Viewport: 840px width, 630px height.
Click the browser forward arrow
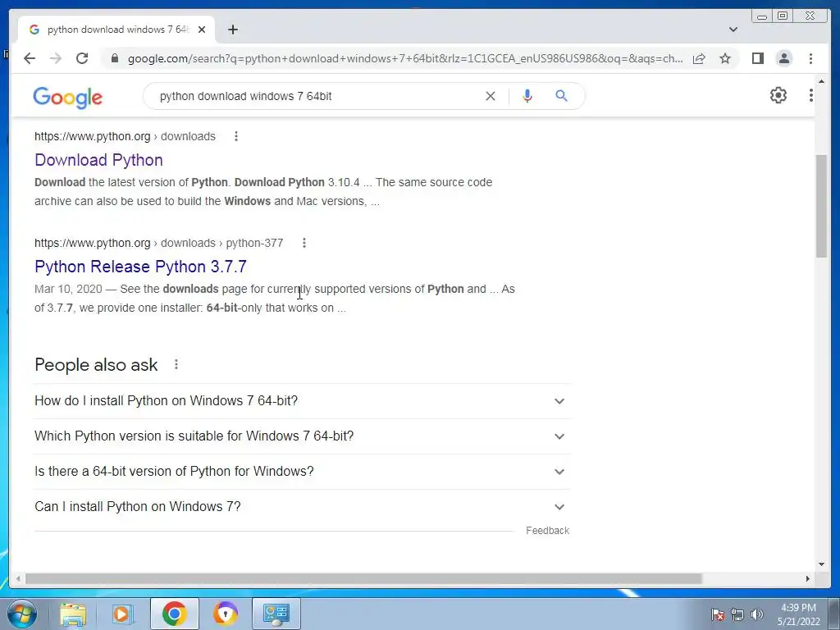pyautogui.click(x=55, y=58)
